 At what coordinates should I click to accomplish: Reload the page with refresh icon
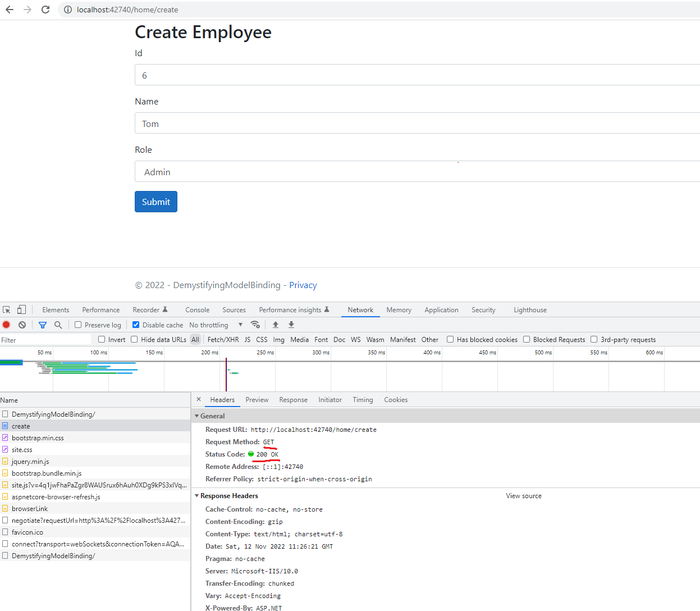[45, 10]
